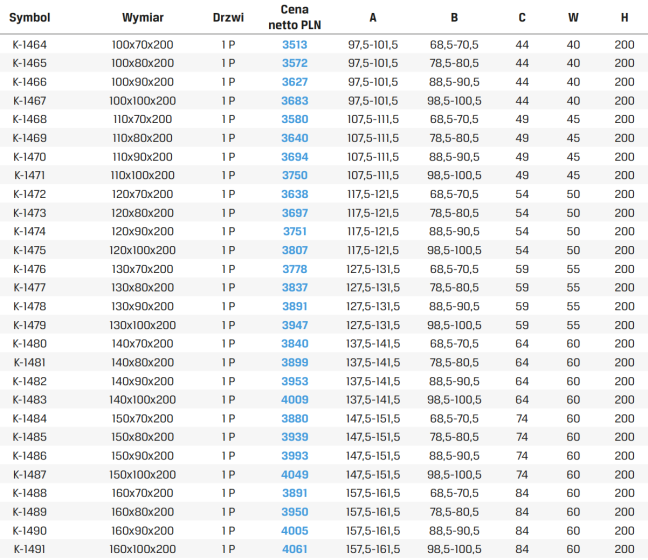The width and height of the screenshot is (648, 560).
Task: Click price 3899
Action: pyautogui.click(x=295, y=362)
